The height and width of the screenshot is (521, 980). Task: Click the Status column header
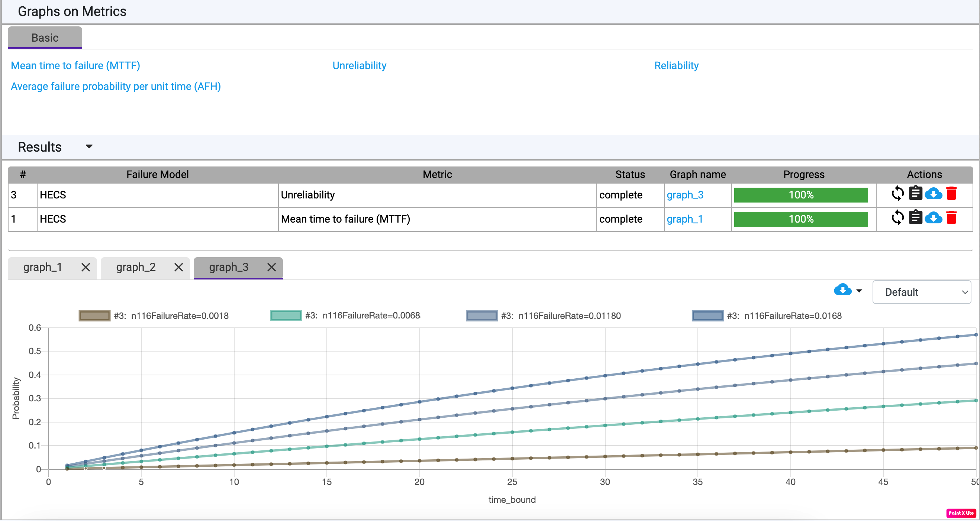(630, 175)
